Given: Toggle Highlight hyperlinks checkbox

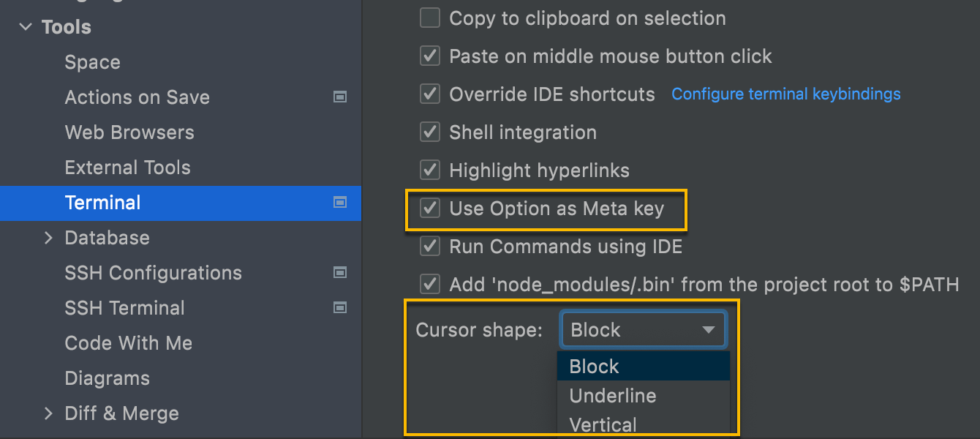Looking at the screenshot, I should pyautogui.click(x=430, y=170).
